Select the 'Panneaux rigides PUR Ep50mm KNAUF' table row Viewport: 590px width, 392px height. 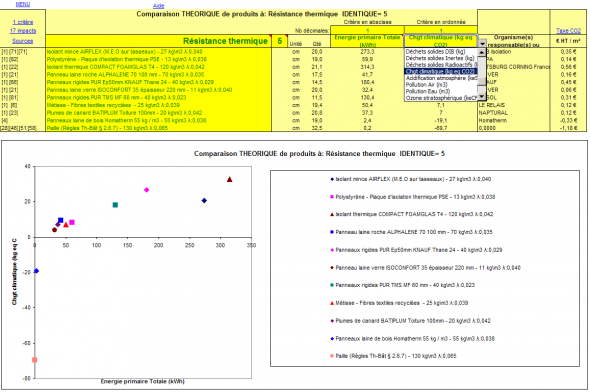click(x=158, y=82)
